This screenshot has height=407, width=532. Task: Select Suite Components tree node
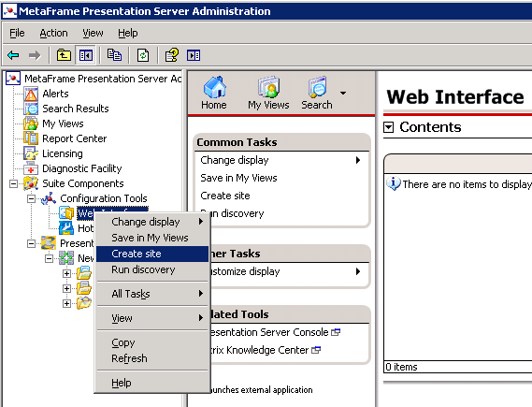[83, 183]
